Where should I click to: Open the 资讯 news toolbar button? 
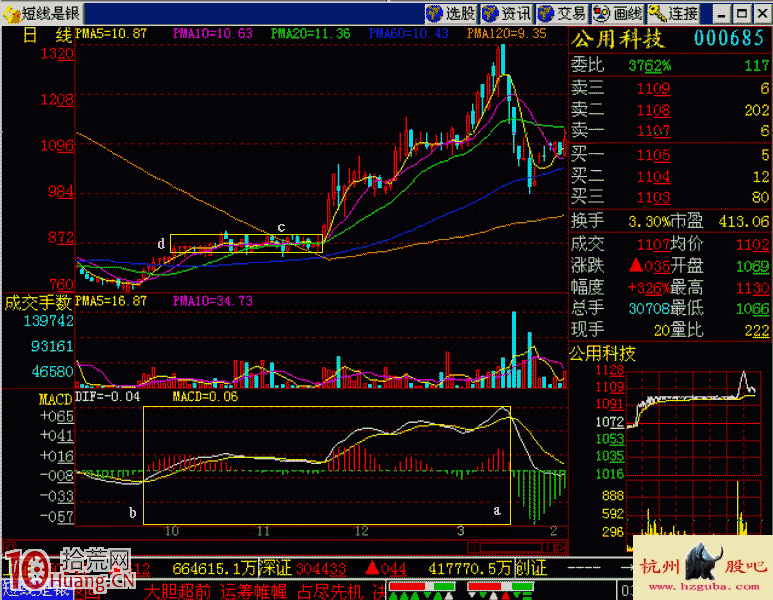(x=506, y=13)
